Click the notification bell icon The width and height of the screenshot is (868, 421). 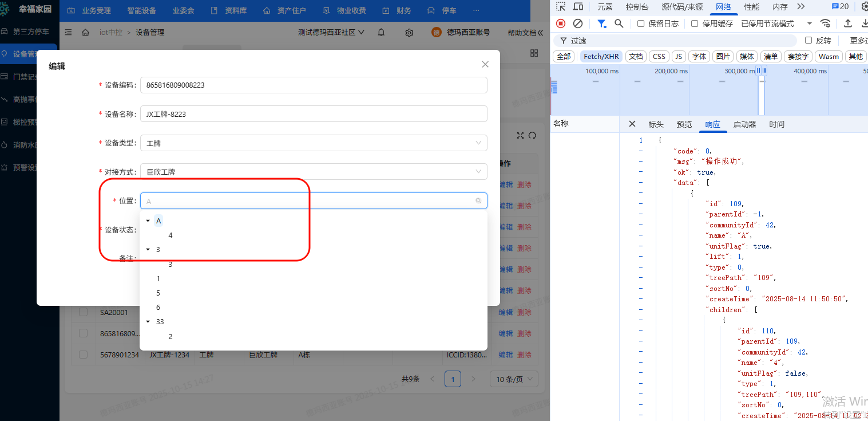click(381, 33)
